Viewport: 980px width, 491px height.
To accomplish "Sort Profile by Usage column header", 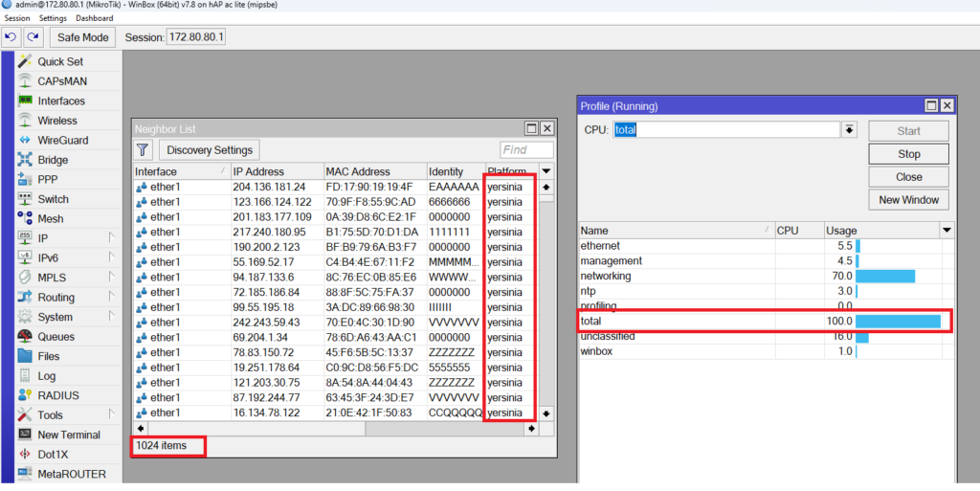I will coord(881,231).
